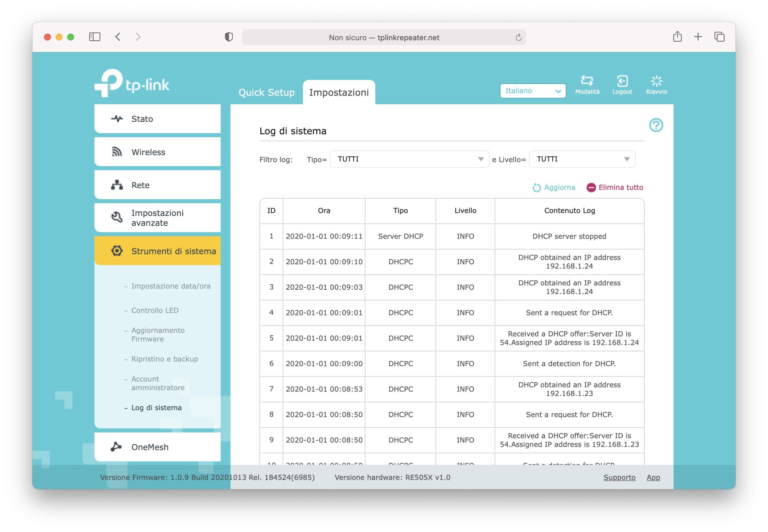Viewport: 768px width, 532px height.
Task: Show Safari sidebar panel
Action: [x=95, y=37]
